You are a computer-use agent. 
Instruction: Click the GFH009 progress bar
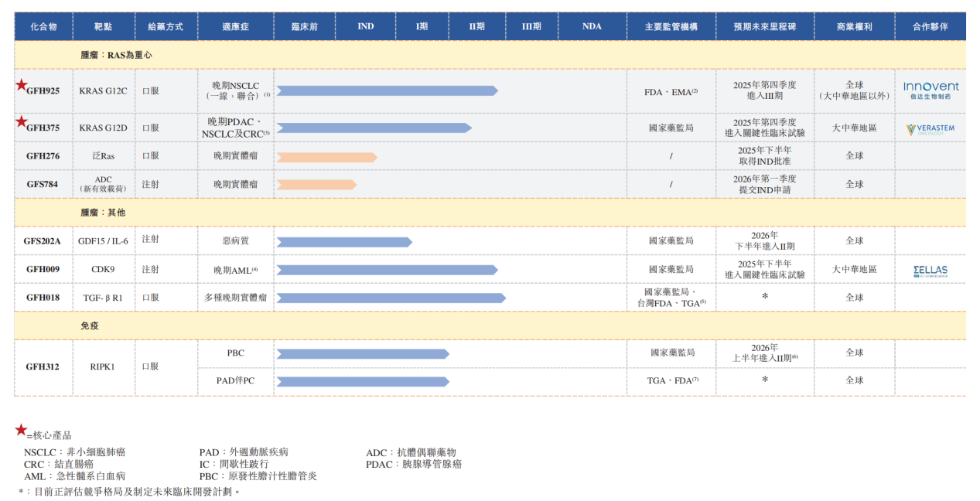387,270
